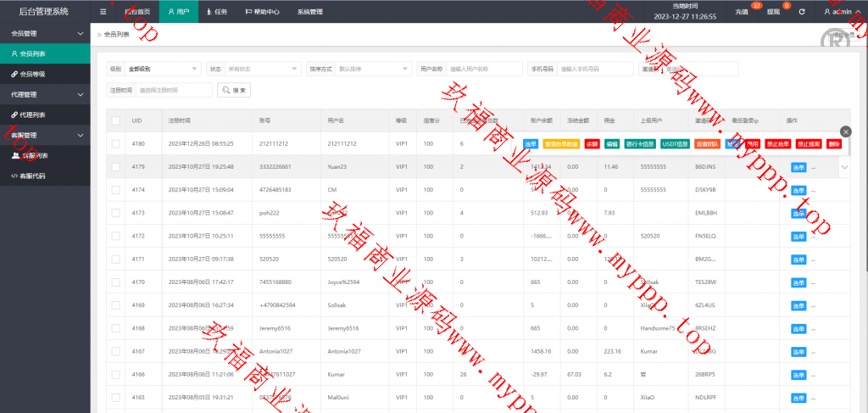Image resolution: width=868 pixels, height=413 pixels.
Task: Open the 级别 level dropdown
Action: [163, 69]
